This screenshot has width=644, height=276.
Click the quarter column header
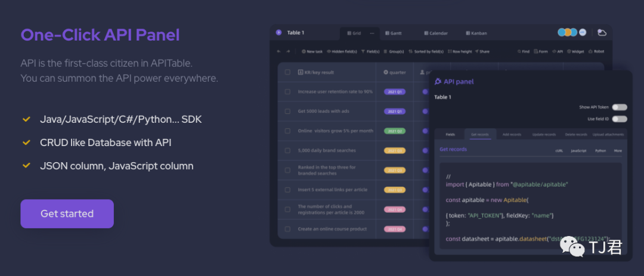(395, 72)
